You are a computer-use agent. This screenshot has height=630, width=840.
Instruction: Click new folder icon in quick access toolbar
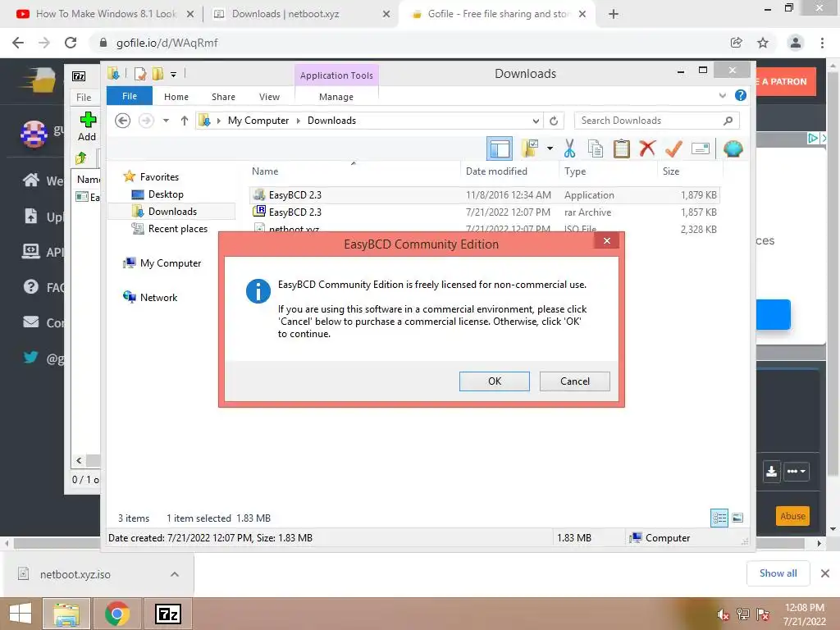[157, 74]
